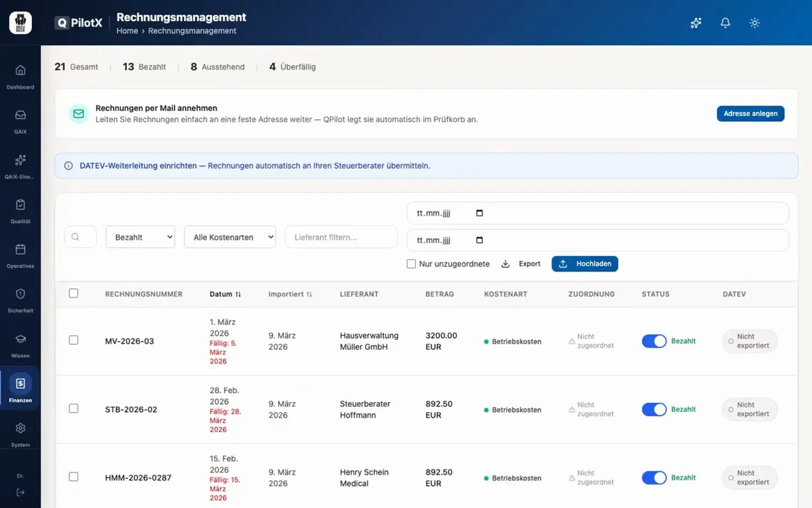Image resolution: width=812 pixels, height=508 pixels.
Task: Toggle the light theme sun icon
Action: click(x=755, y=23)
